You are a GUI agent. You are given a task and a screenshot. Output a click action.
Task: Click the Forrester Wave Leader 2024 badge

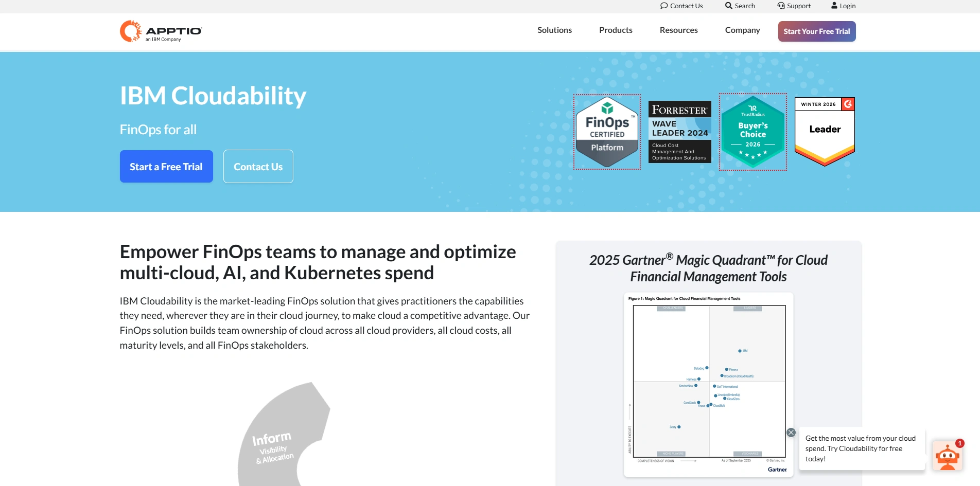(x=679, y=131)
